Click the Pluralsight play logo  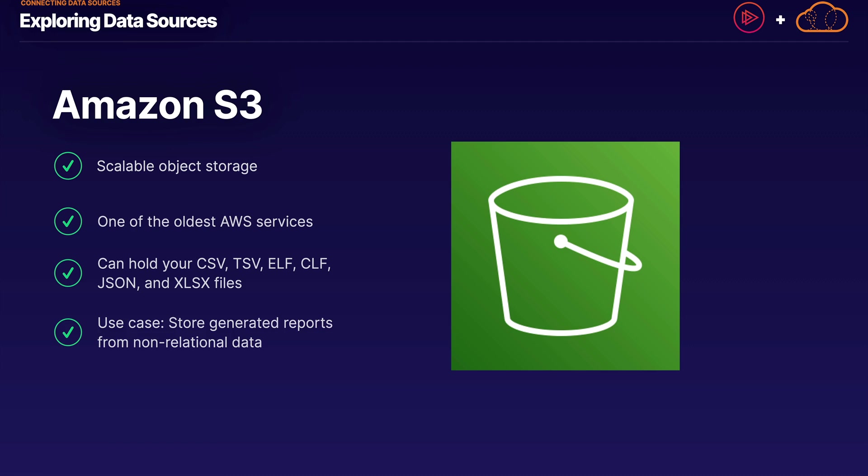[749, 18]
